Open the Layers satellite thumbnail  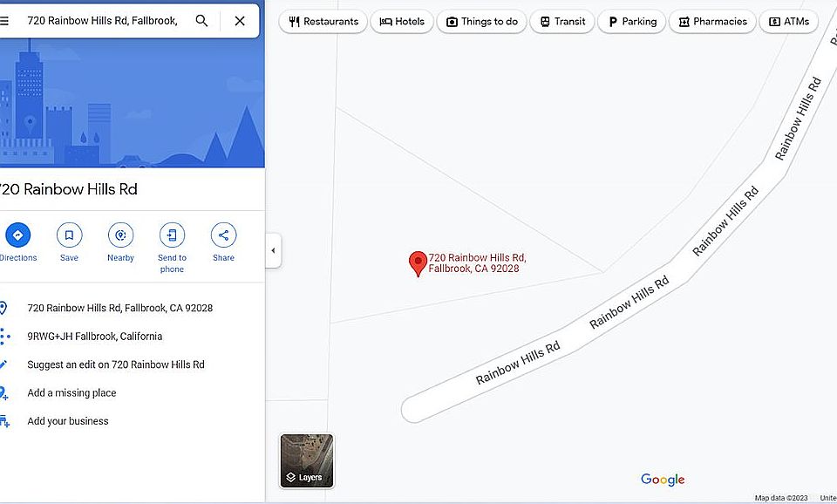(307, 460)
